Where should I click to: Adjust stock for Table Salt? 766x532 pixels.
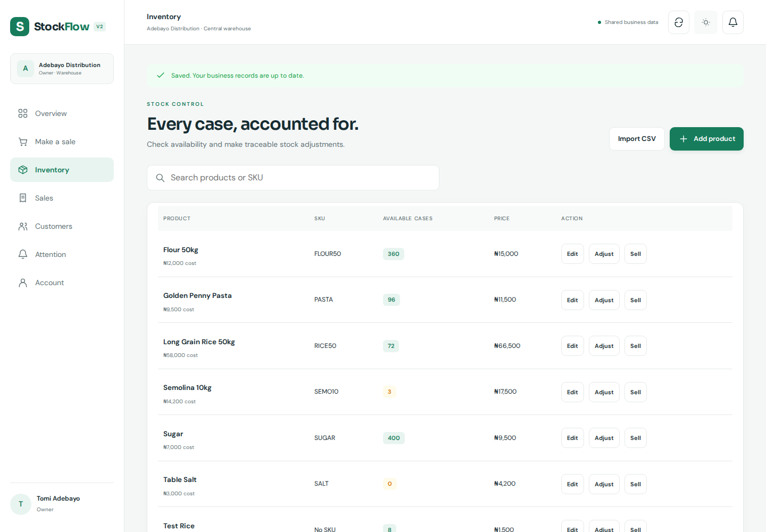click(604, 484)
